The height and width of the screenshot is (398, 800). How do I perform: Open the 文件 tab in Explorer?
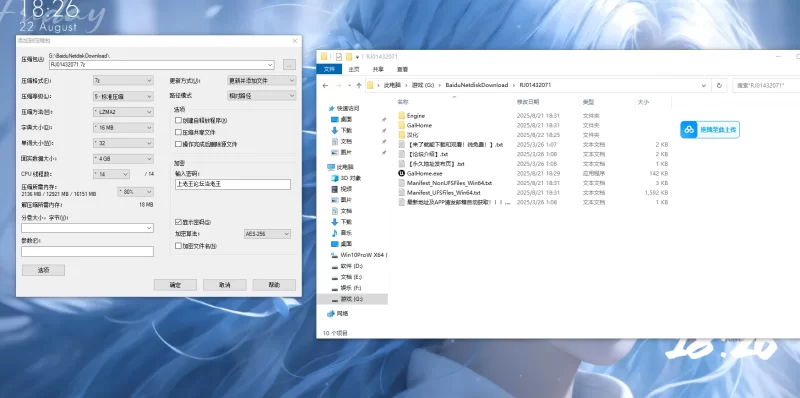pos(329,69)
